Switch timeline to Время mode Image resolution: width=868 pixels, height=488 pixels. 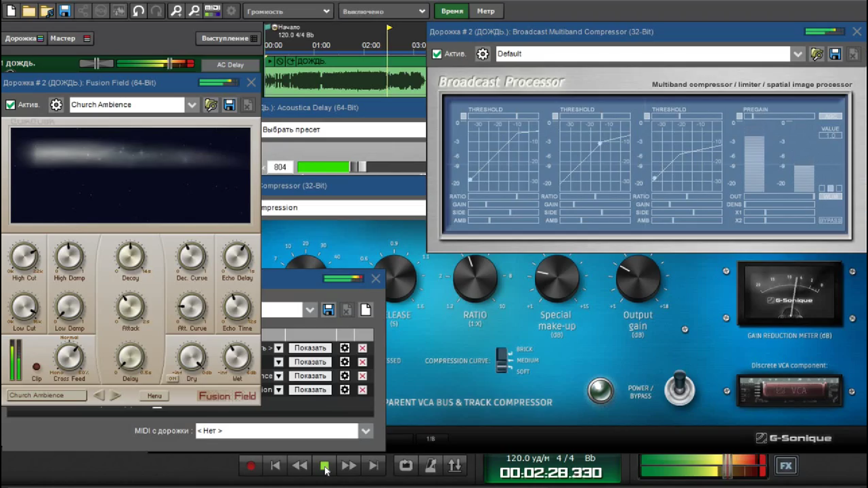coord(452,11)
